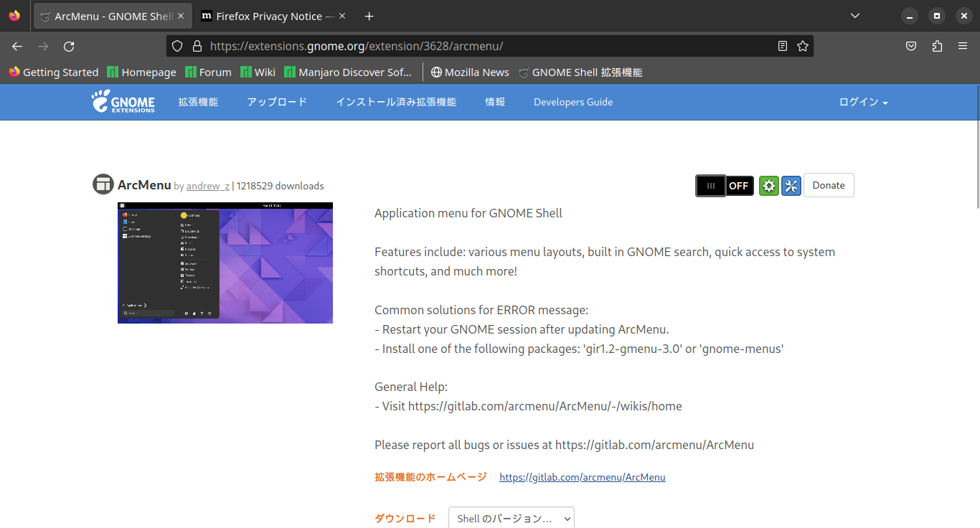
Task: Close the Firefox Privacy Notice tab
Action: tap(342, 16)
